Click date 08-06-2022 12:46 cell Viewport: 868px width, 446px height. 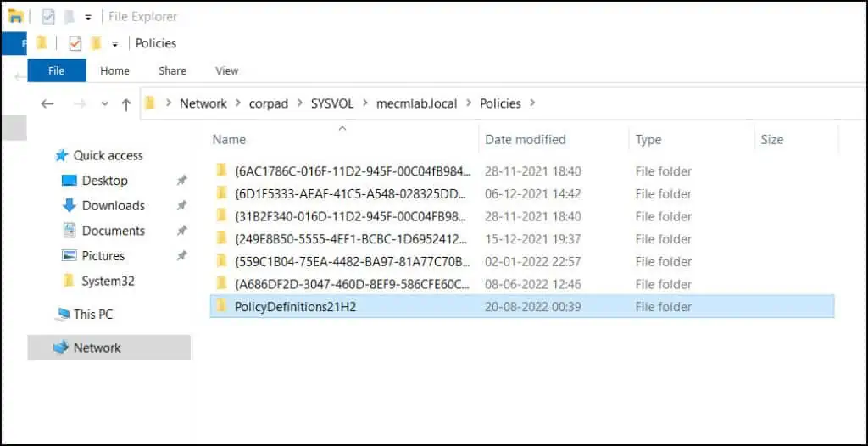(x=533, y=284)
